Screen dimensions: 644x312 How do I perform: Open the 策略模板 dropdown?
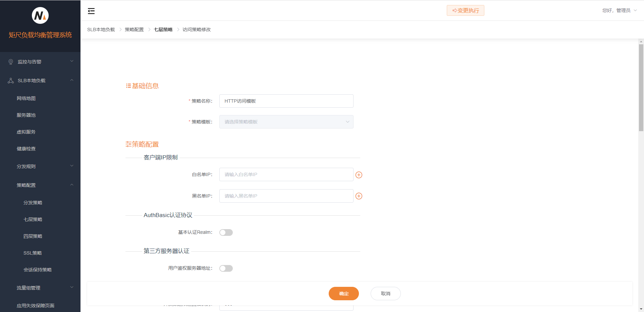click(x=286, y=122)
